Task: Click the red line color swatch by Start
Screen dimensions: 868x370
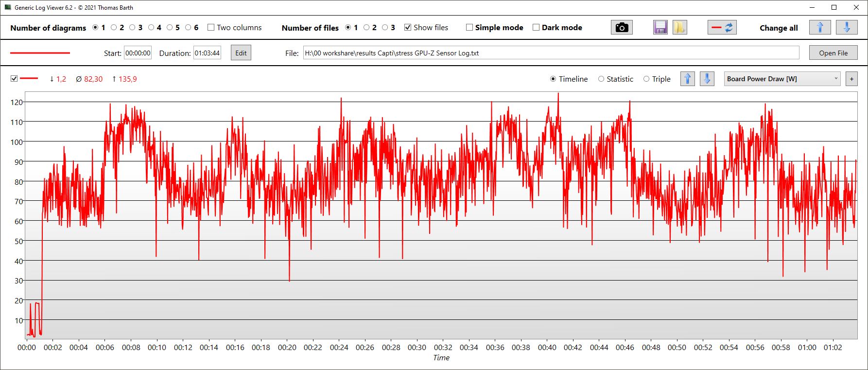Action: (40, 53)
